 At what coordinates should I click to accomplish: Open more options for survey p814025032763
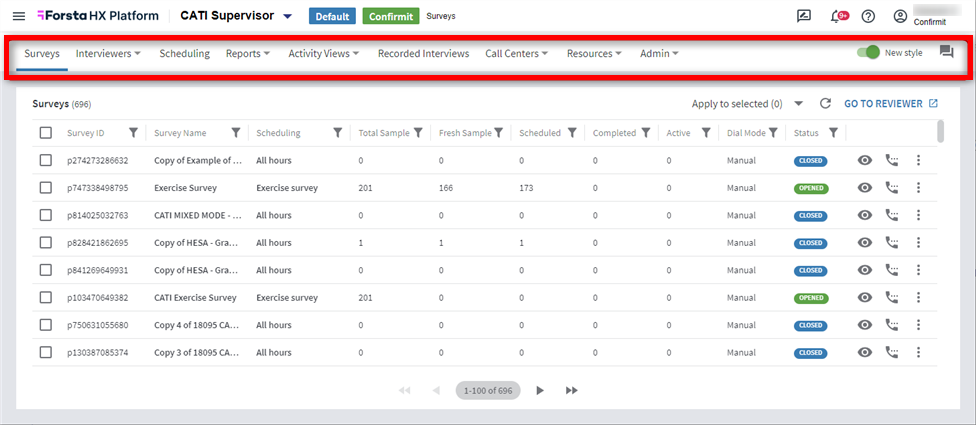(918, 215)
